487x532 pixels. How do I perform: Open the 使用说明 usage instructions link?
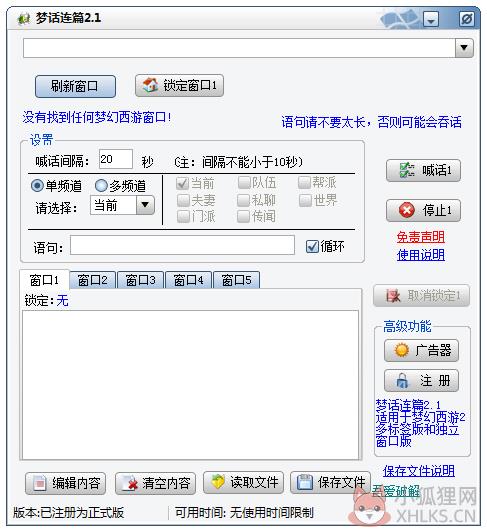[420, 254]
